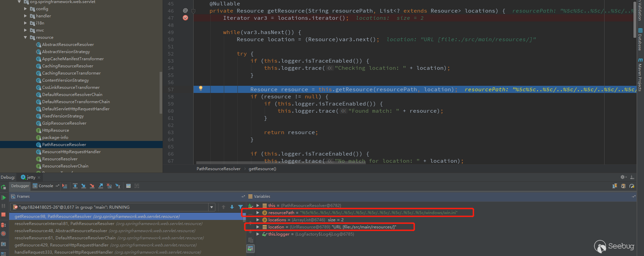Click the Step Over icon
The width and height of the screenshot is (644, 256).
click(x=75, y=186)
